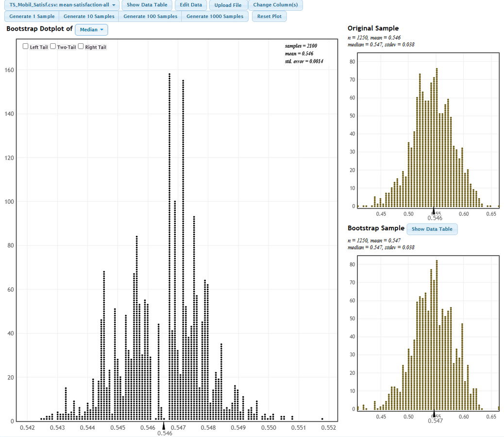This screenshot has height=437, width=504.
Task: Click the isolated rightmost dot near 0.552
Action: 322,419
